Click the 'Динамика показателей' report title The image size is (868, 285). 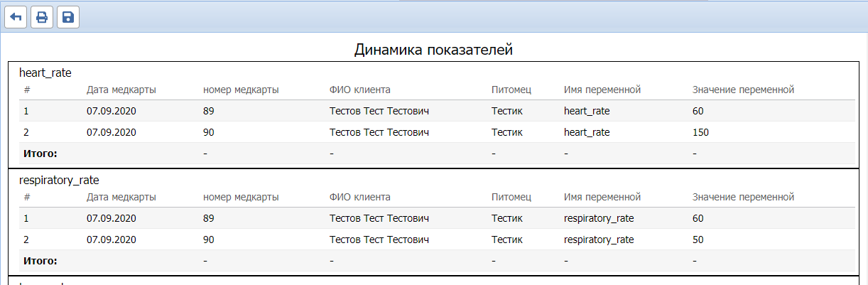coord(433,50)
